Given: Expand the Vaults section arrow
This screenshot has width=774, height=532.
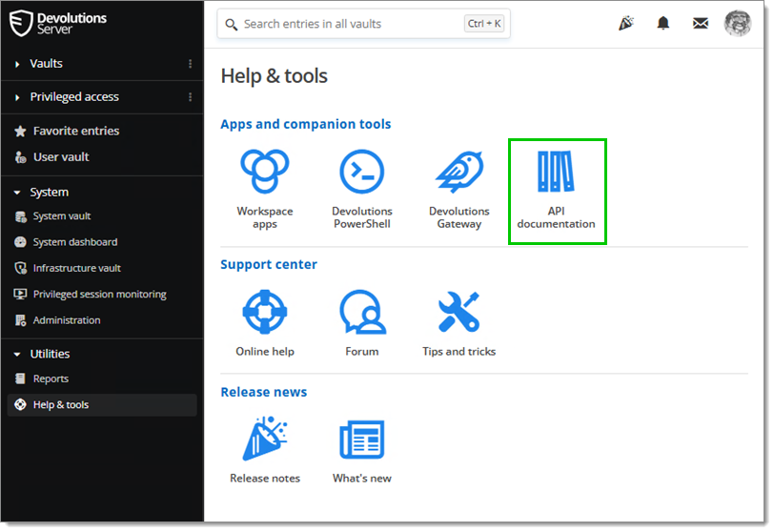Looking at the screenshot, I should (17, 64).
